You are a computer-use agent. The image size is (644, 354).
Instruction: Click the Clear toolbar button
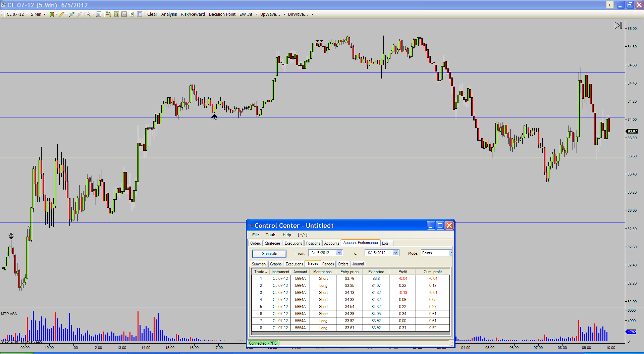[x=152, y=14]
